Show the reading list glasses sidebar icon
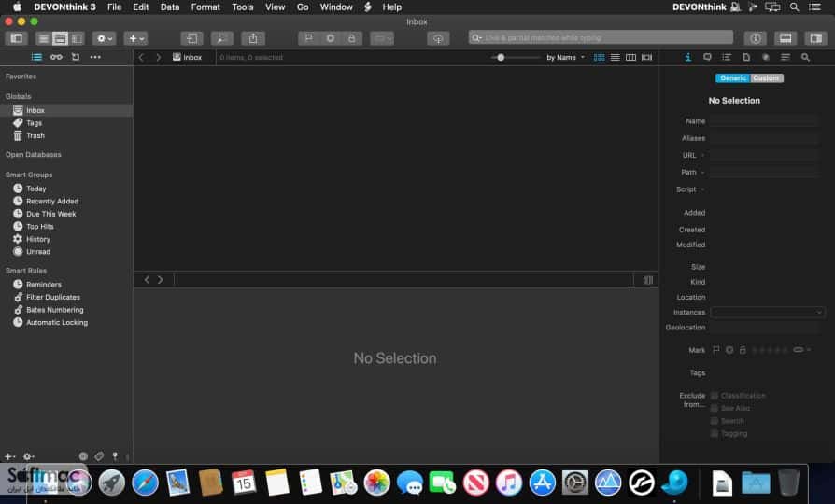The width and height of the screenshot is (835, 504). pyautogui.click(x=56, y=57)
